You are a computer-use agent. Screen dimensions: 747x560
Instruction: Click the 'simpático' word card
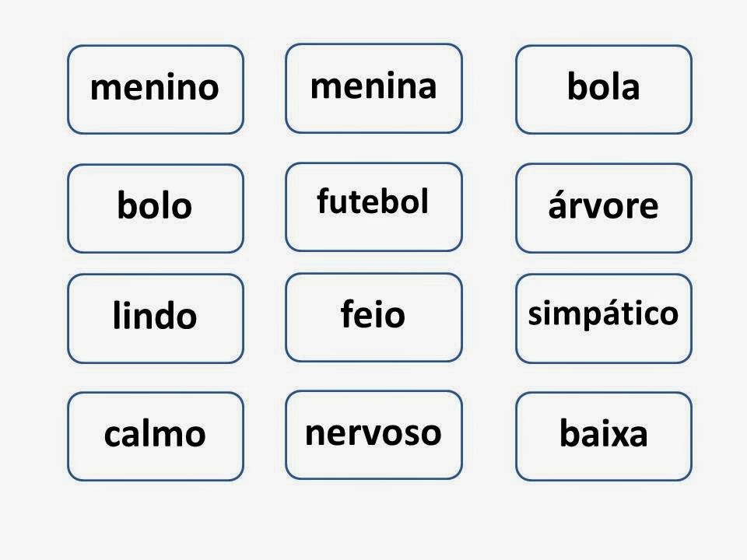[x=604, y=318]
